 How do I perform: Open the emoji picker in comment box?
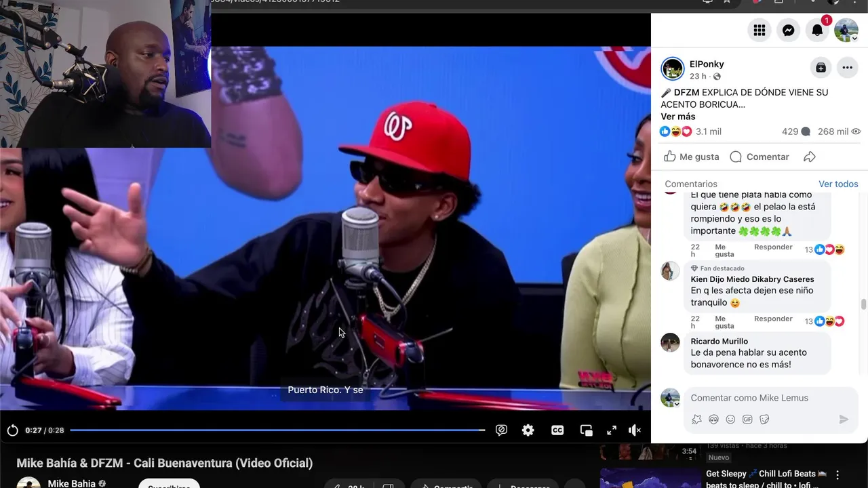[x=730, y=420]
